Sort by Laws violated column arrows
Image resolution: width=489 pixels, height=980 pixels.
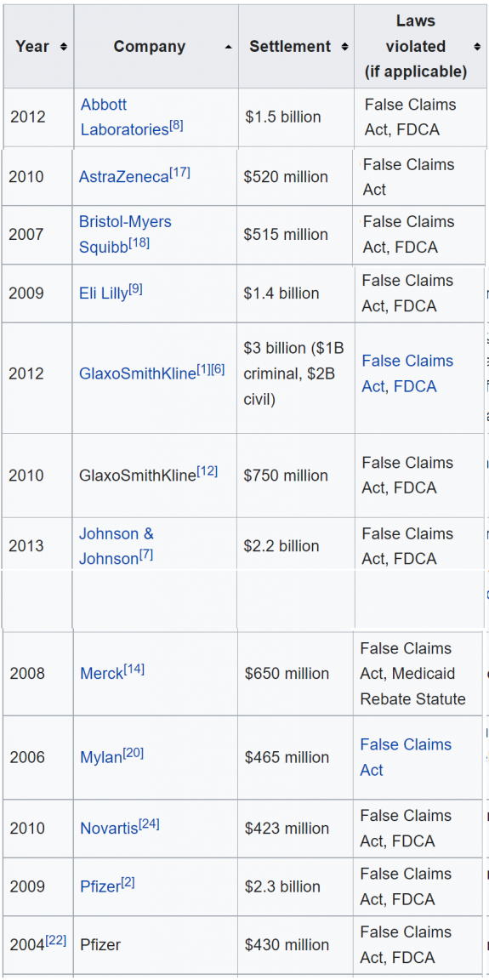[477, 47]
